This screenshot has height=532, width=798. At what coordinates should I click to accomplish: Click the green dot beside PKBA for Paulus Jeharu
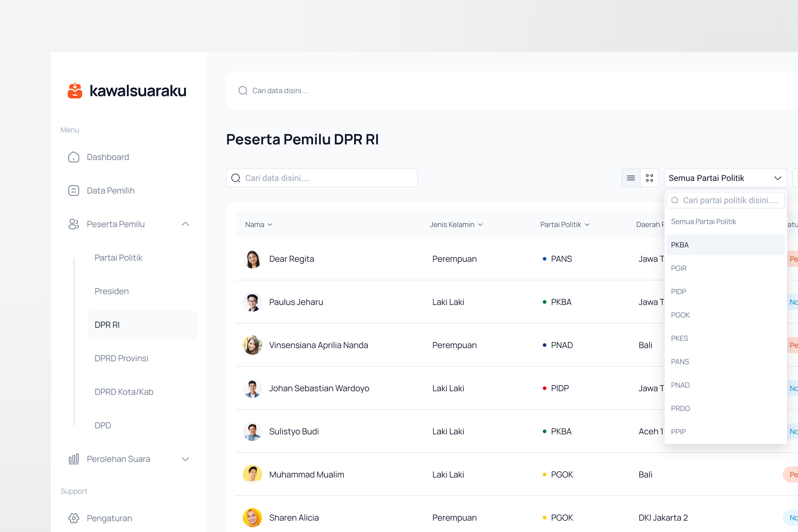pyautogui.click(x=545, y=302)
